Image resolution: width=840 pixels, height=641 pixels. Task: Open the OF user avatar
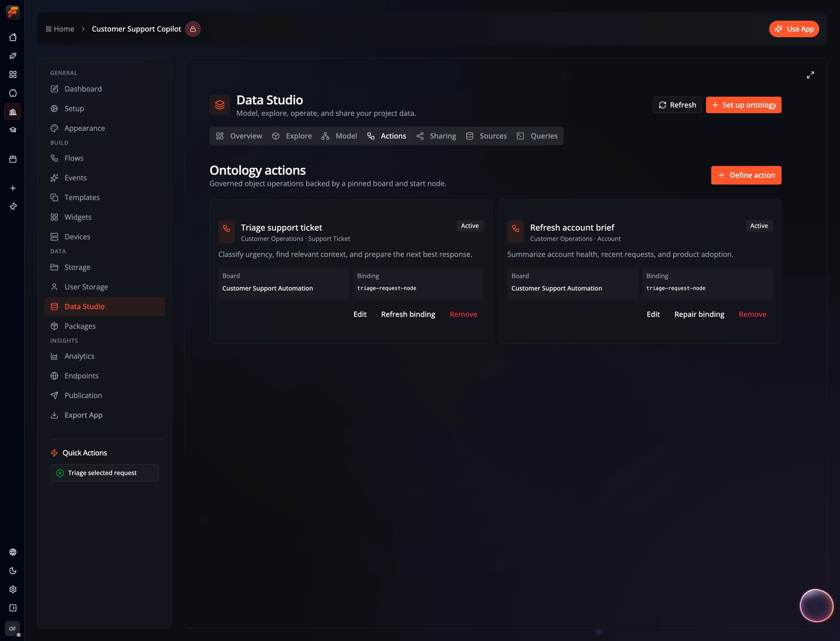[x=13, y=629]
